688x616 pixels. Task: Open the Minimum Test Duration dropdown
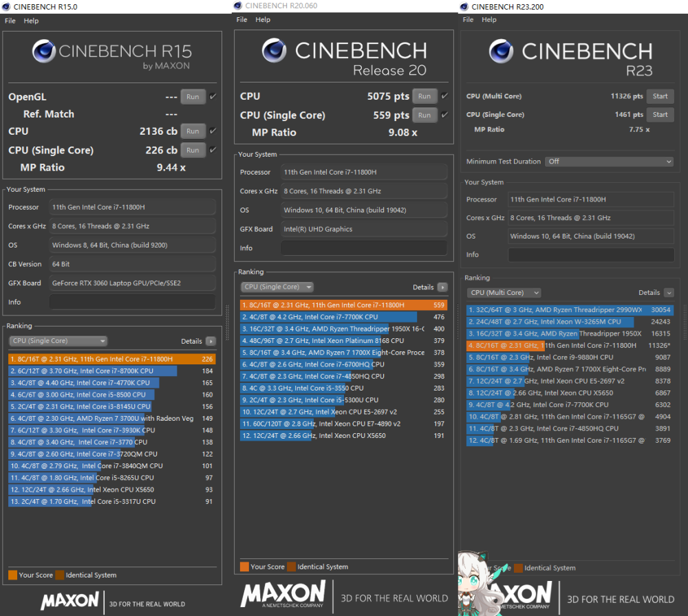pyautogui.click(x=609, y=162)
